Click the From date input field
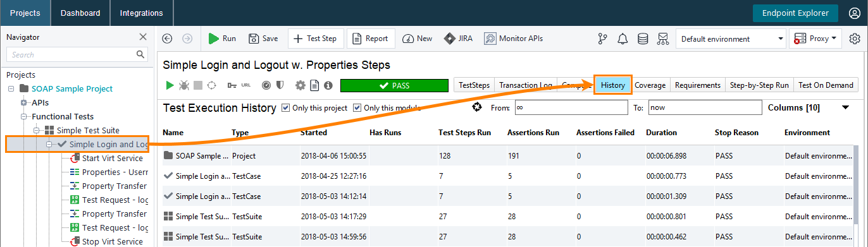The image size is (868, 247). click(x=571, y=107)
